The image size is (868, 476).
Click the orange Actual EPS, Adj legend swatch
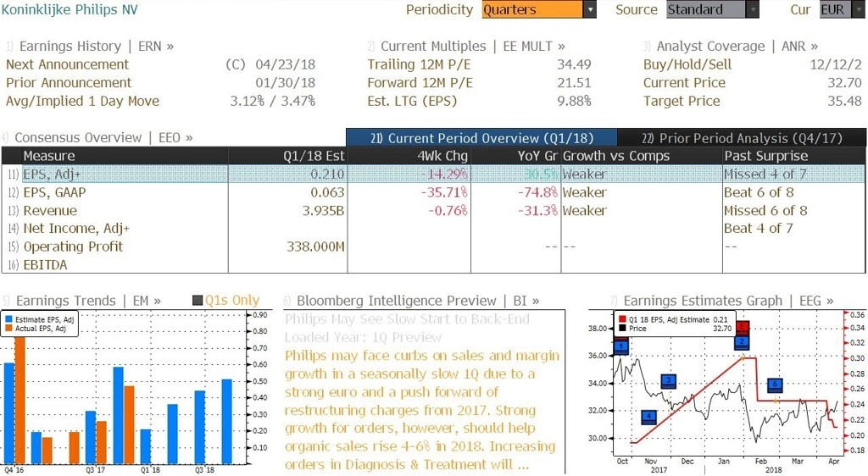[x=8, y=329]
